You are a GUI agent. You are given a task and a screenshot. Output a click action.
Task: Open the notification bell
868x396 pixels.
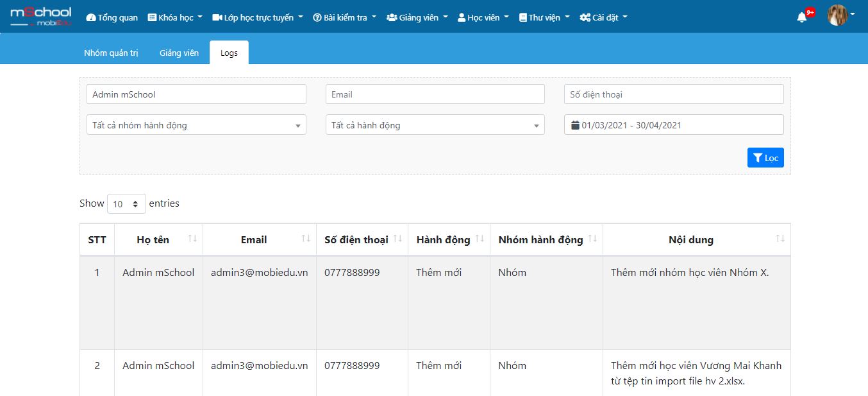pyautogui.click(x=802, y=17)
